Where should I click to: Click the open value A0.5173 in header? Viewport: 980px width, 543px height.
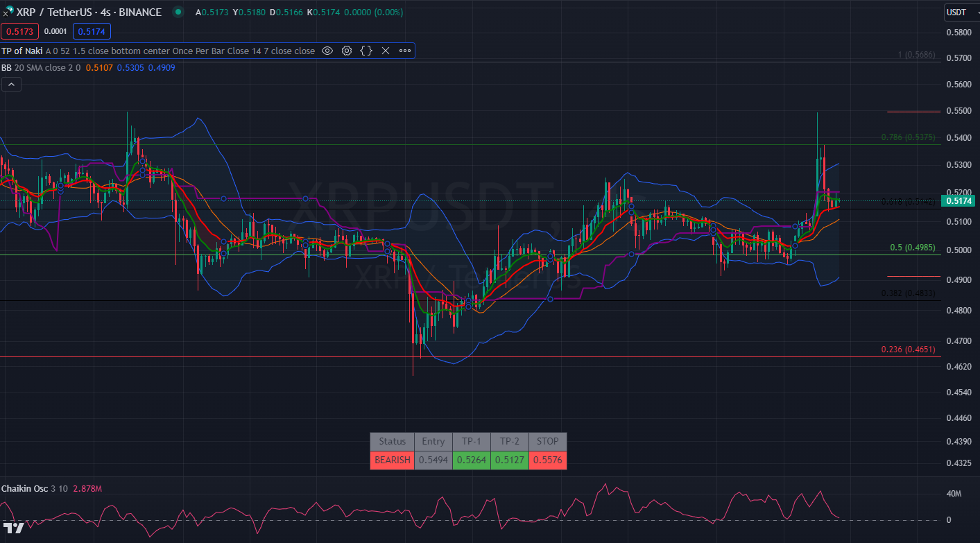[212, 12]
